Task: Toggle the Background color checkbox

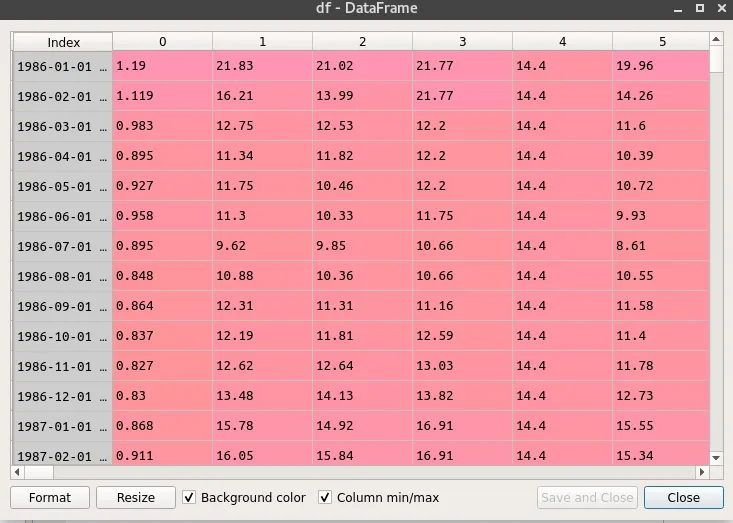Action: 189,497
